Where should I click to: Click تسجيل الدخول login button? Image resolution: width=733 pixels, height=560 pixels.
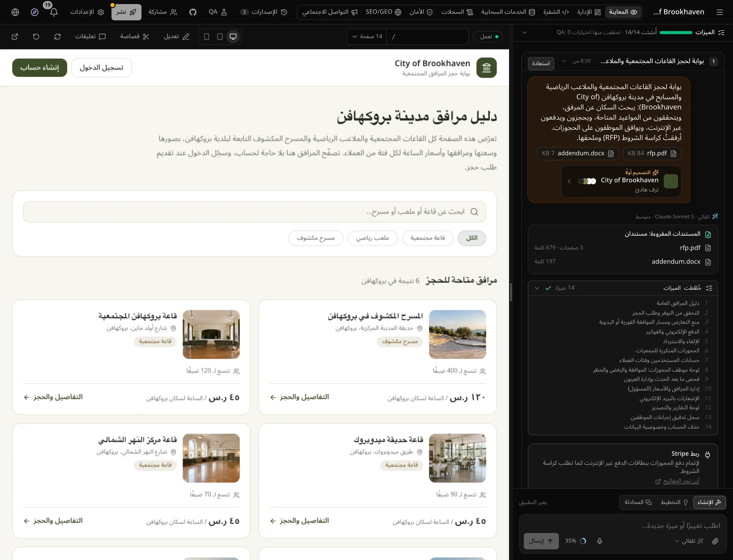click(101, 68)
